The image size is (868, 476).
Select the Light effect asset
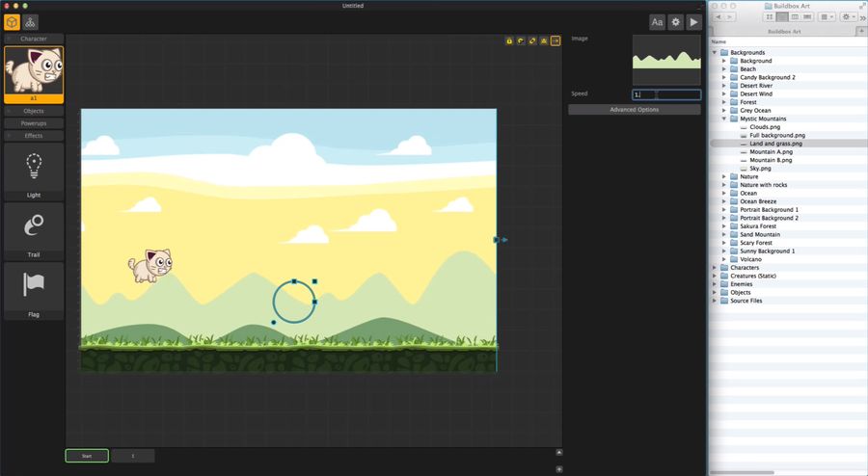tap(34, 172)
